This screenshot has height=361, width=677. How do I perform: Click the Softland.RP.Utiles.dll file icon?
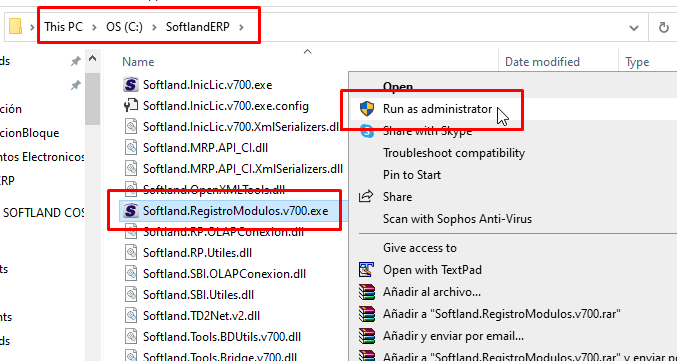(x=131, y=253)
